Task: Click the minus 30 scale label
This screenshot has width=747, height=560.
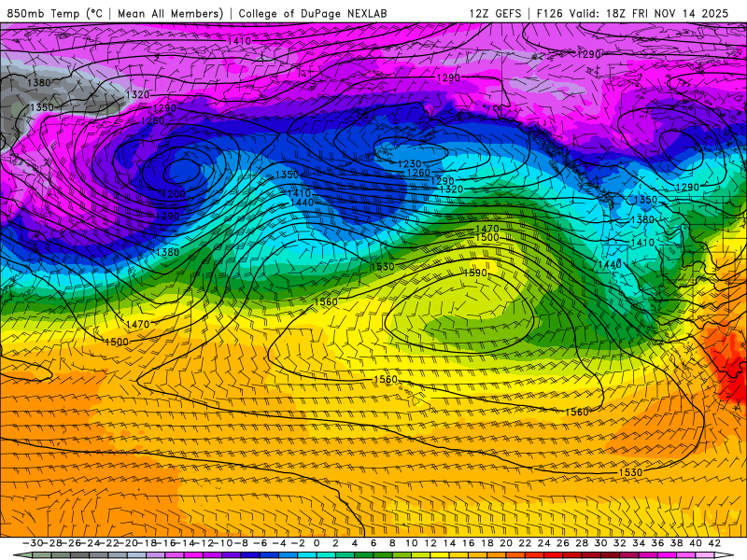Action: click(x=33, y=543)
